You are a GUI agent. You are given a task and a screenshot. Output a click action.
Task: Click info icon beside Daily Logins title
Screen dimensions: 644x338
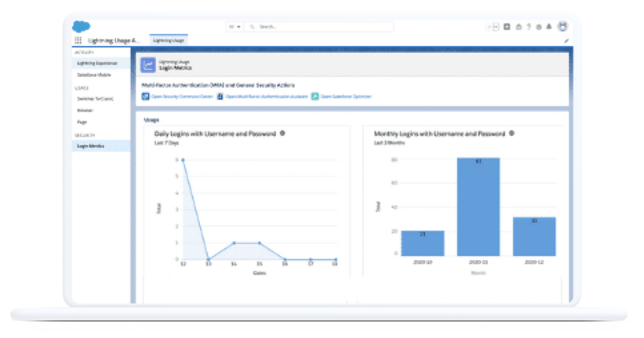(x=282, y=134)
